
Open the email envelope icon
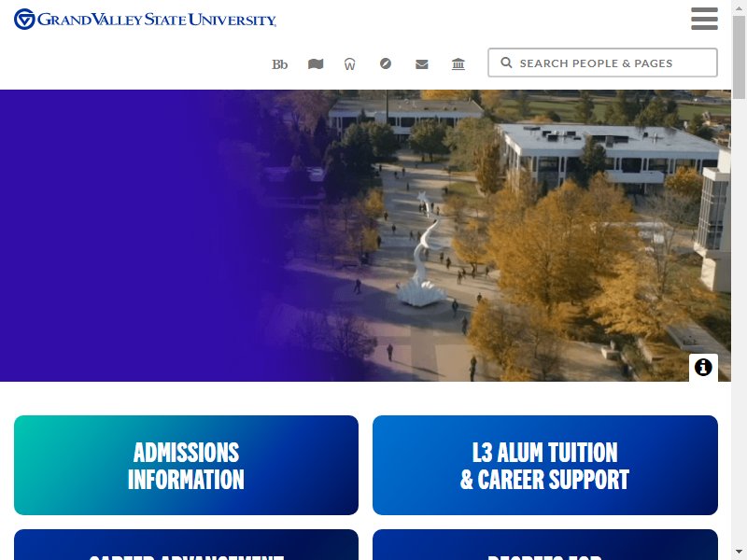point(422,63)
